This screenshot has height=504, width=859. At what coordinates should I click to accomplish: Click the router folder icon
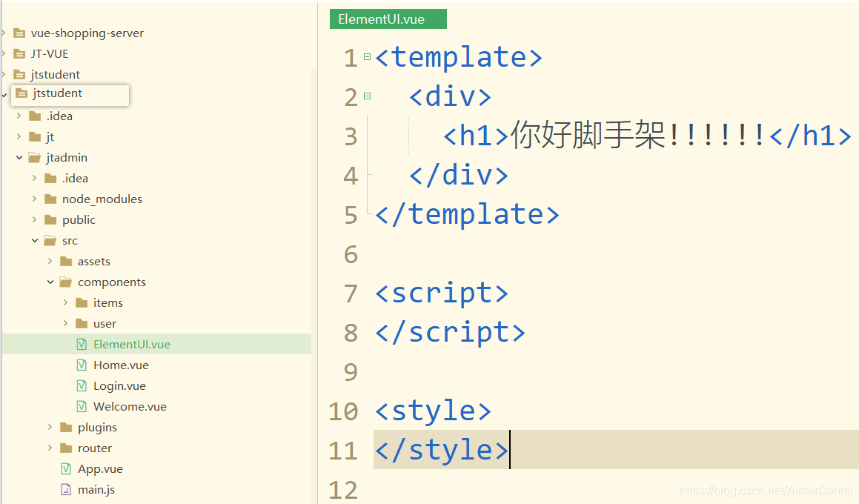click(x=66, y=448)
